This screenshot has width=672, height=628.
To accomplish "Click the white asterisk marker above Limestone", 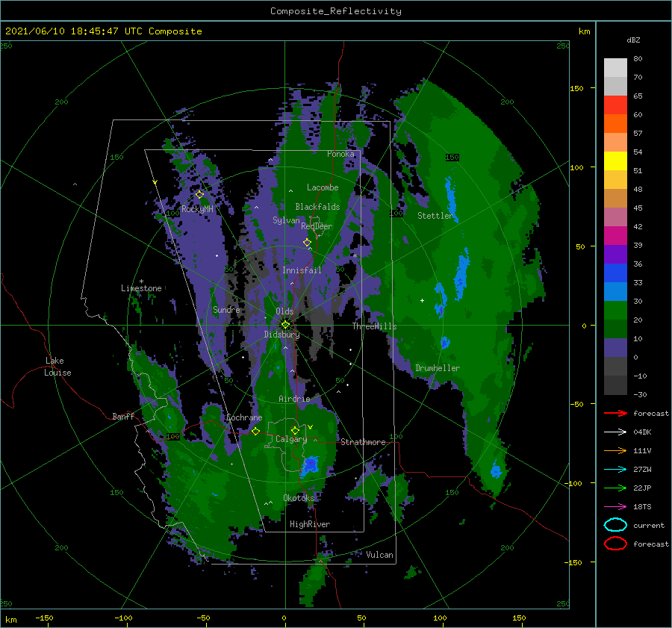I will point(141,282).
